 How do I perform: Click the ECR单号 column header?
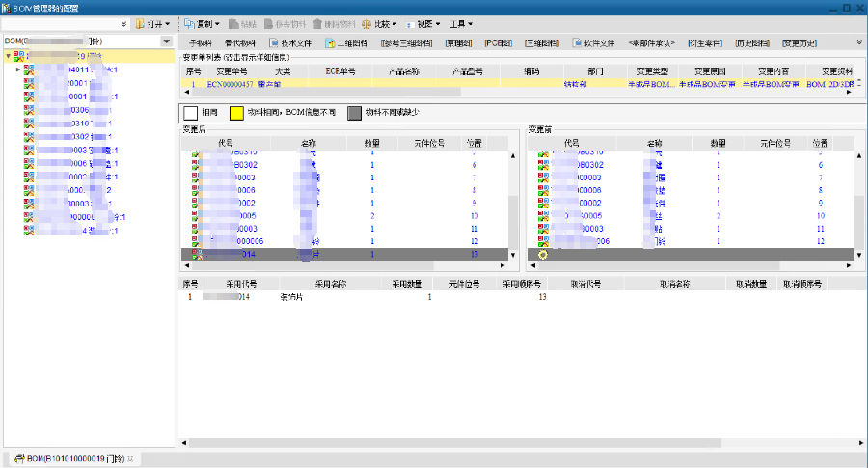[x=339, y=71]
